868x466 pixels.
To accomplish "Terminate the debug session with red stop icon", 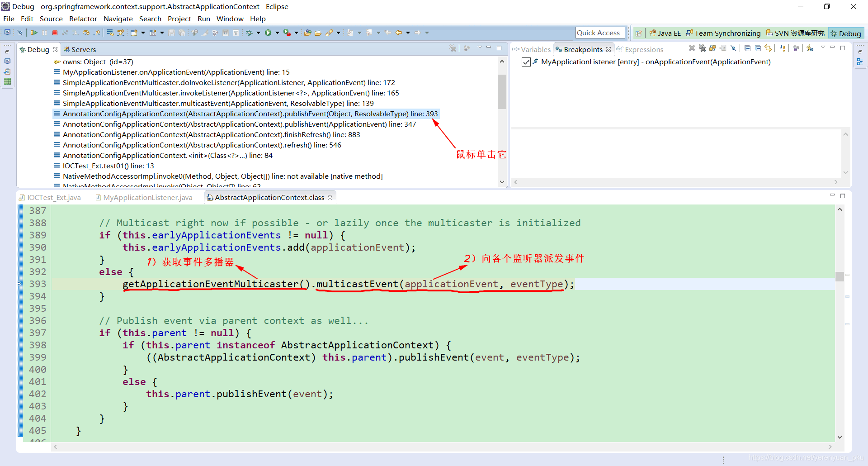I will [55, 33].
